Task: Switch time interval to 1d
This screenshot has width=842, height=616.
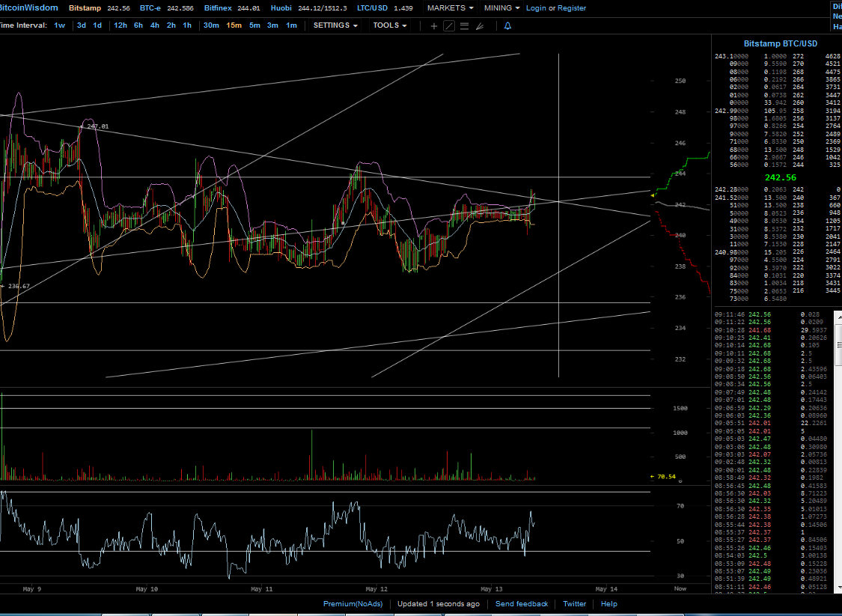Action: tap(97, 25)
